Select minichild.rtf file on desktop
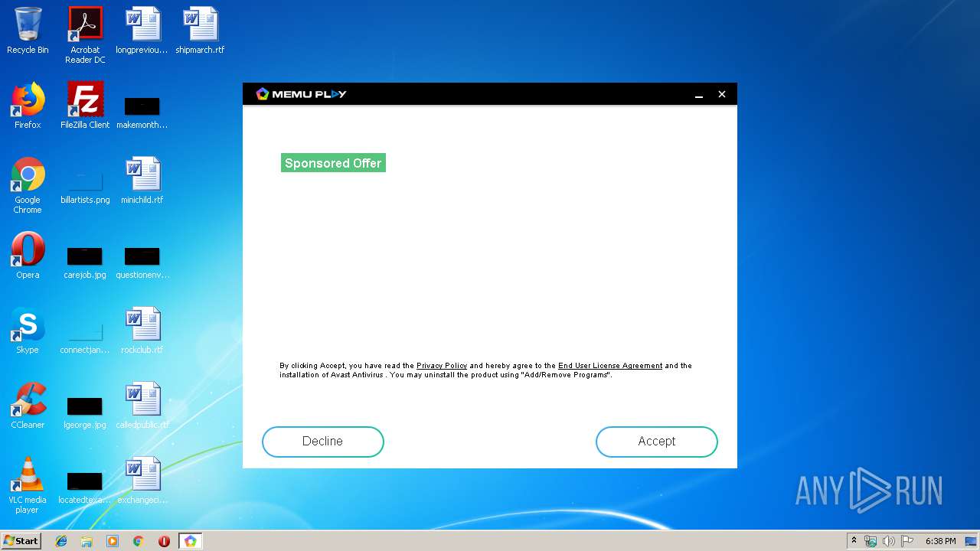This screenshot has height=551, width=980. [142, 181]
